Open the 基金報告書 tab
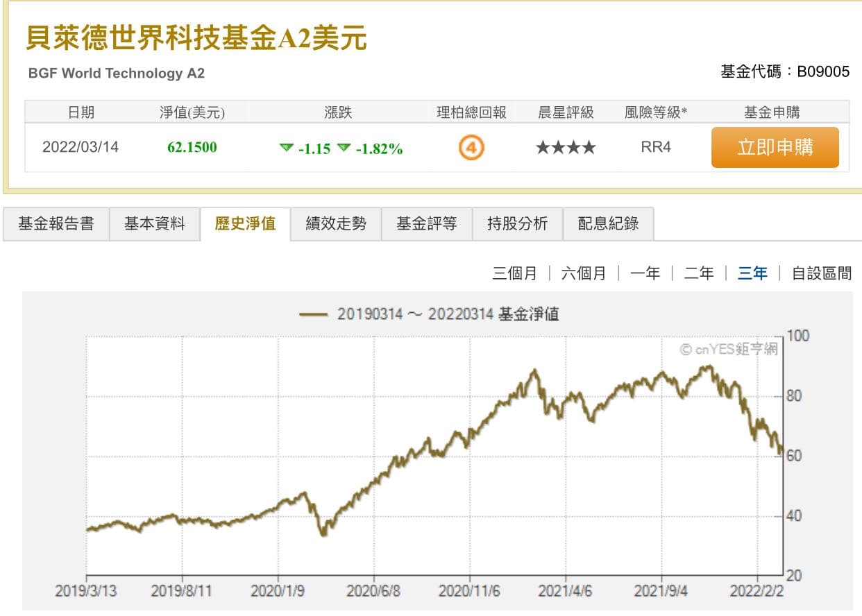862x616 pixels. click(55, 223)
